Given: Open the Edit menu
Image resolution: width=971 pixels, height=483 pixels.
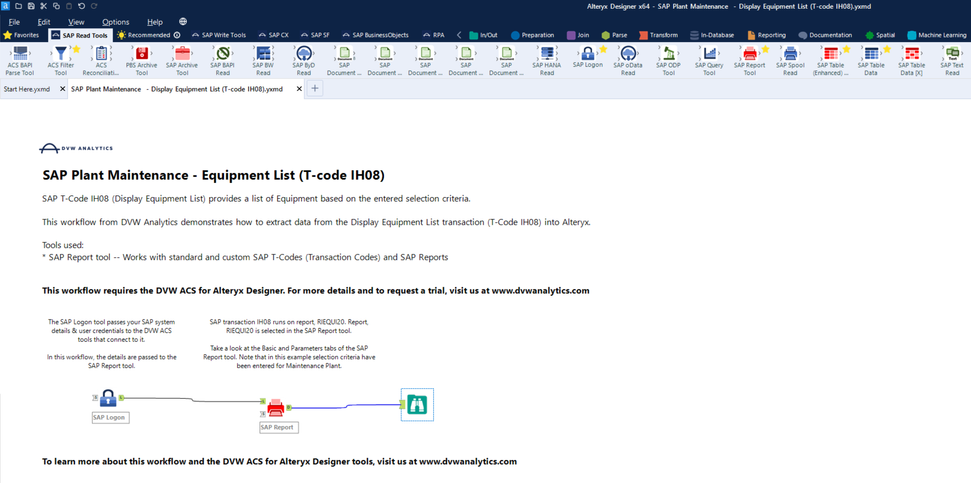Looking at the screenshot, I should pyautogui.click(x=44, y=22).
